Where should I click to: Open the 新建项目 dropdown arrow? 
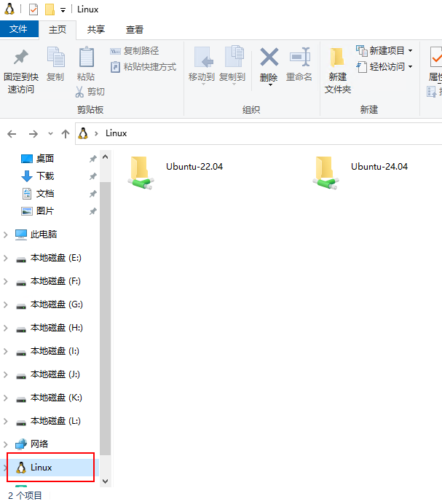[410, 50]
